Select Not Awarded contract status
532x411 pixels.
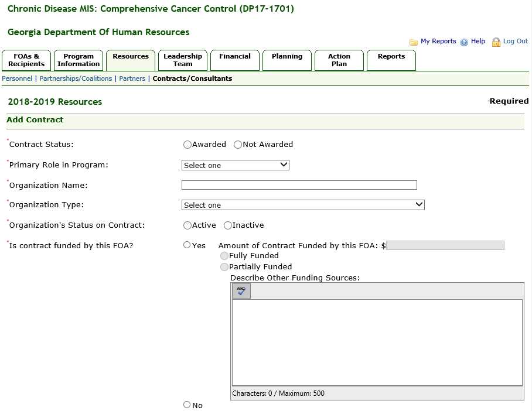(238, 145)
